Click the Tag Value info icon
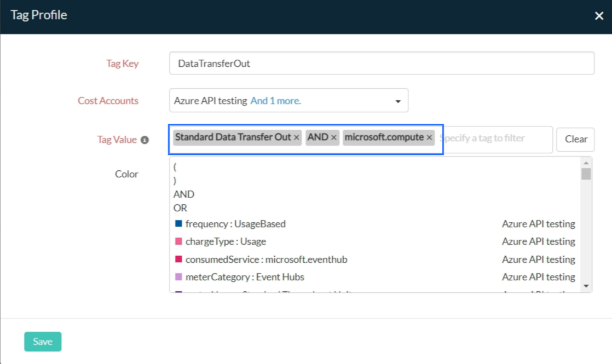 pyautogui.click(x=145, y=140)
